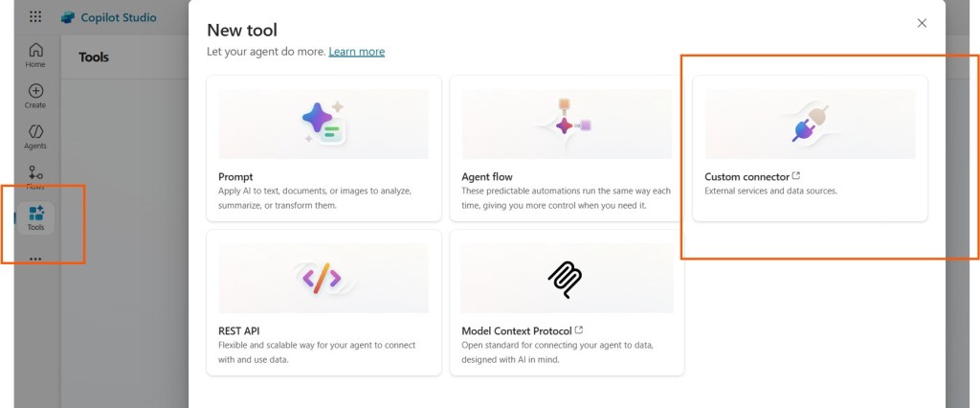Click the Copilot Studio logo icon
Image resolution: width=980 pixels, height=408 pixels.
point(68,17)
